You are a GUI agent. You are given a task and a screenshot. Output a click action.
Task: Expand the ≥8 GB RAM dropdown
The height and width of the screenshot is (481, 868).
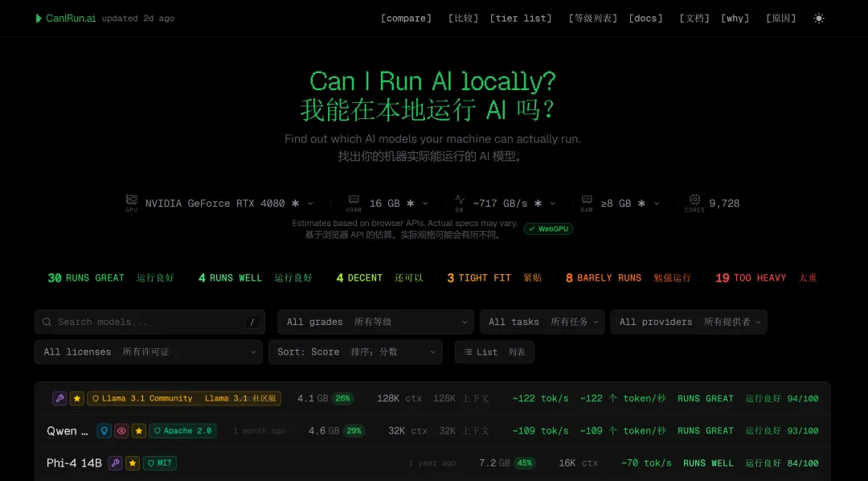pos(630,203)
